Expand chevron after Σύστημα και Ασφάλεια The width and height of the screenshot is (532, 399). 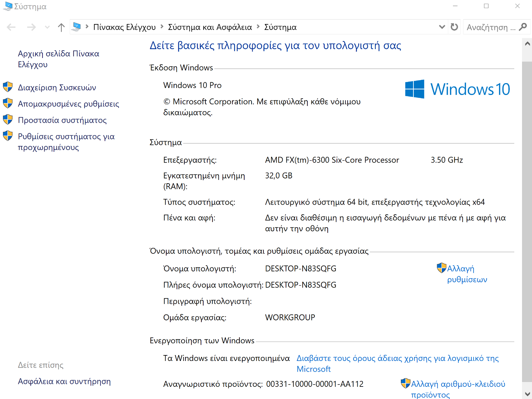[258, 27]
